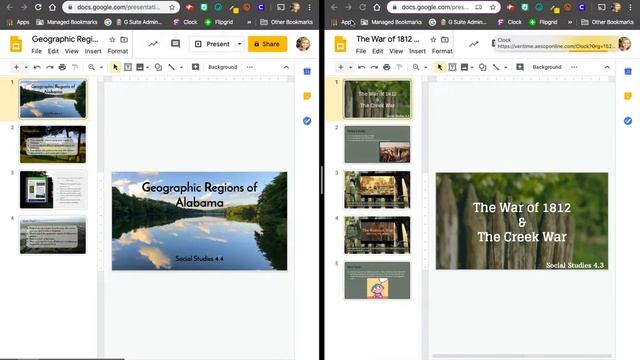The image size is (640, 360).
Task: Open Edit menu in Geographic Regions window
Action: [53, 51]
